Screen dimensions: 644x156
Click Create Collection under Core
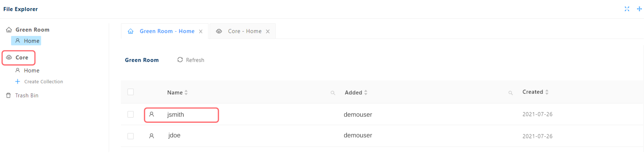[x=43, y=81]
